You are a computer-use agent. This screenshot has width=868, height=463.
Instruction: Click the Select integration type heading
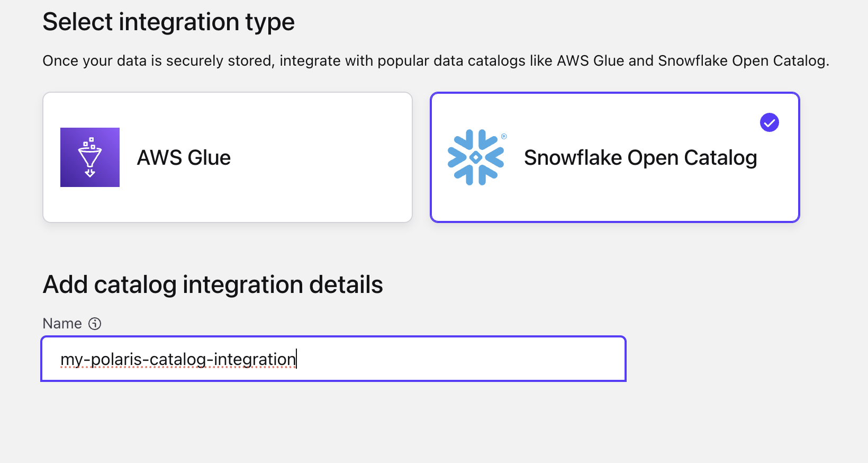pos(168,22)
